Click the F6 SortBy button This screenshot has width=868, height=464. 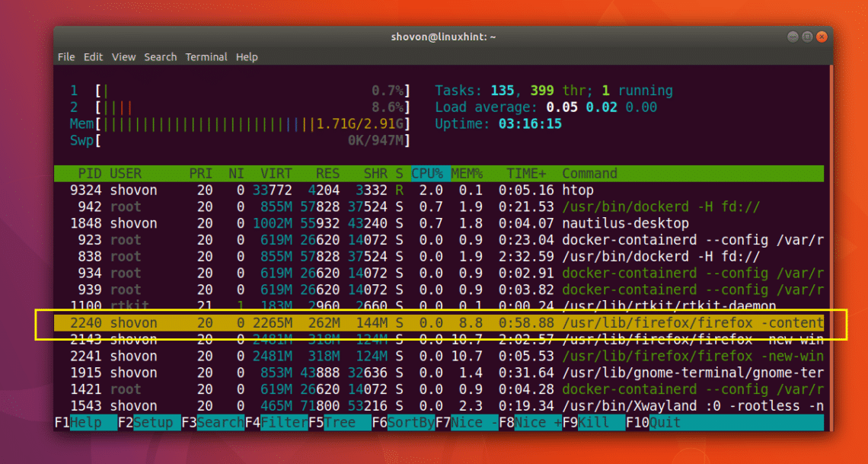point(404,422)
